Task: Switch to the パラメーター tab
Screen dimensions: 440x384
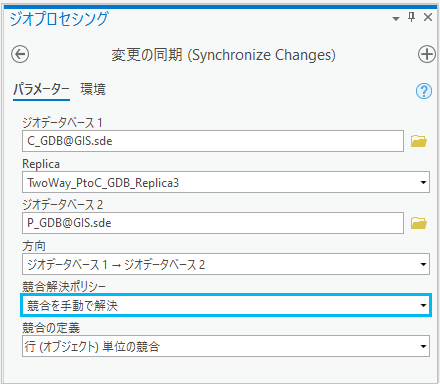Action: tap(41, 90)
